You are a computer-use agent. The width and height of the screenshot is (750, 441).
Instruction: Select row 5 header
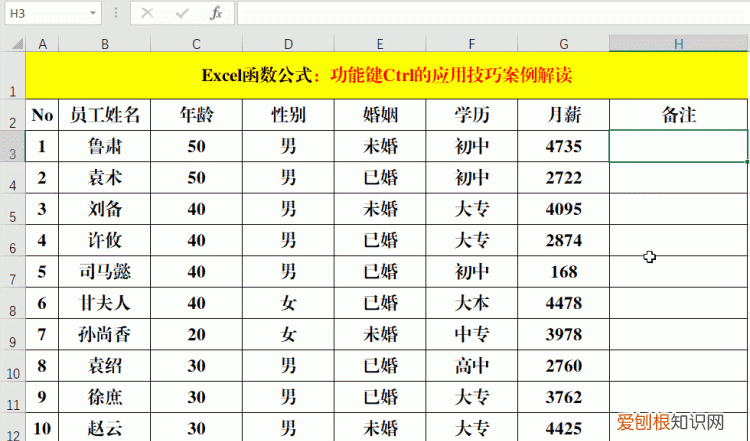click(x=13, y=209)
